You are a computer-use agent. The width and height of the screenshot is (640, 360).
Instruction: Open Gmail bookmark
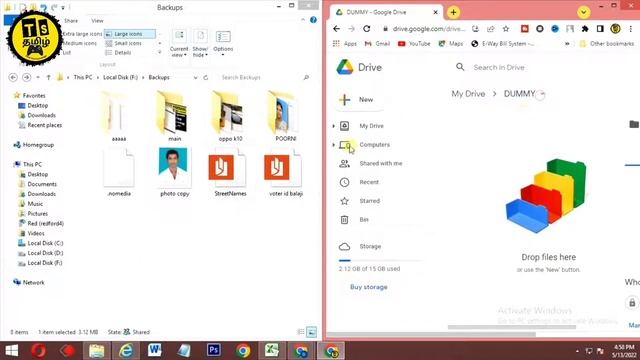pos(377,44)
